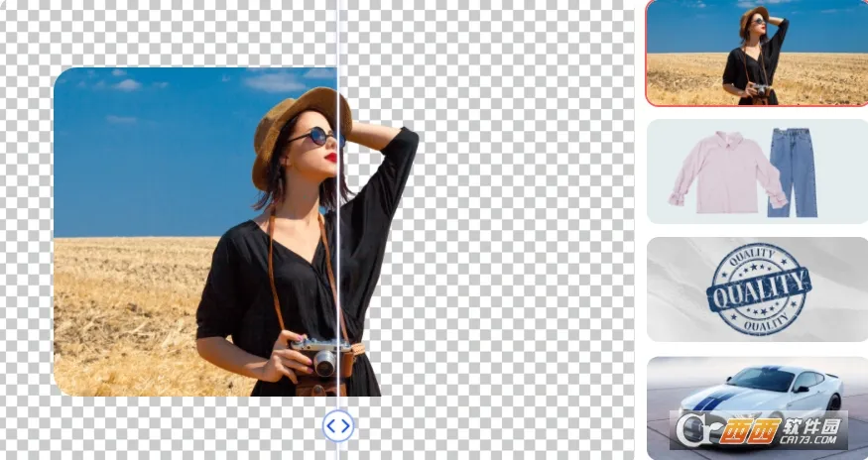Image resolution: width=868 pixels, height=460 pixels.
Task: Click the woman's straw hat in preview
Action: pos(296,119)
